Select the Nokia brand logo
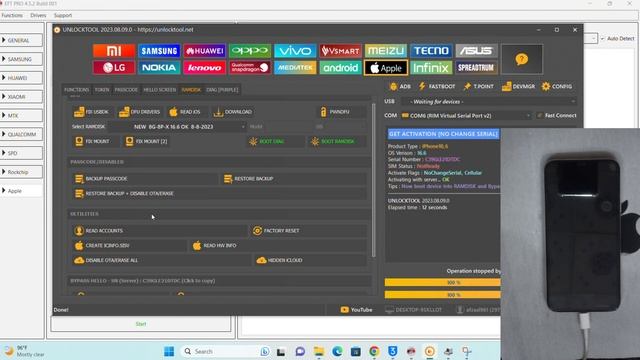Screen dimensions: 640x360 159,68
